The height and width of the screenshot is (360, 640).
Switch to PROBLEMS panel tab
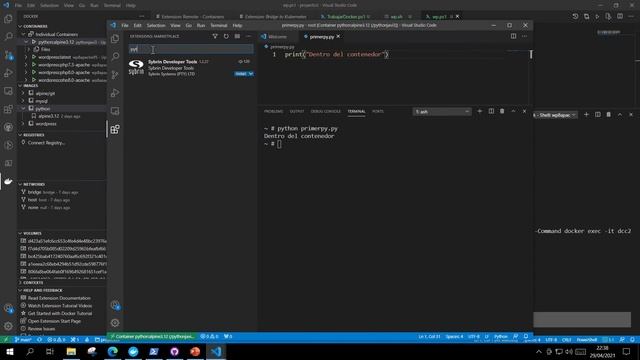coord(273,111)
